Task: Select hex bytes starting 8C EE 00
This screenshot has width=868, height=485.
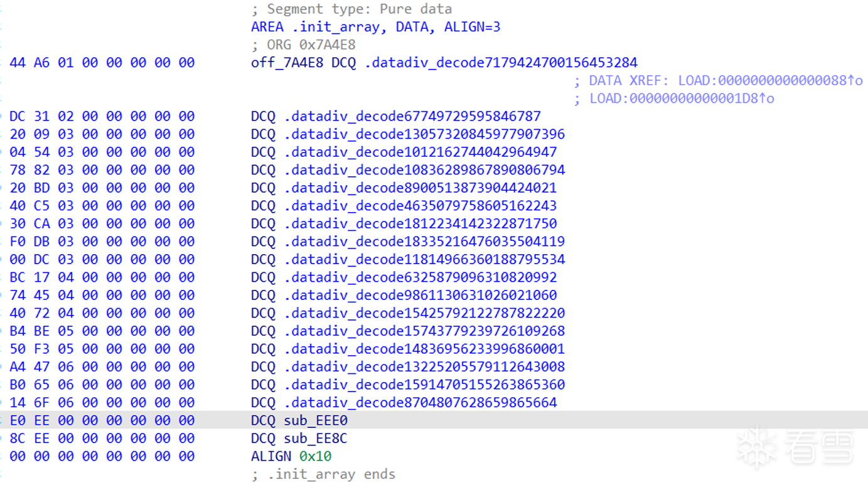Action: point(102,438)
